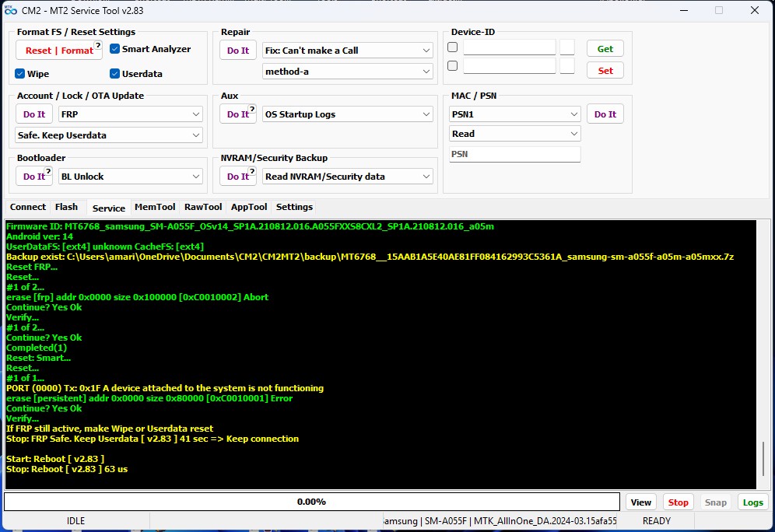This screenshot has height=532, width=775.
Task: Click into the PSN input field
Action: (515, 155)
